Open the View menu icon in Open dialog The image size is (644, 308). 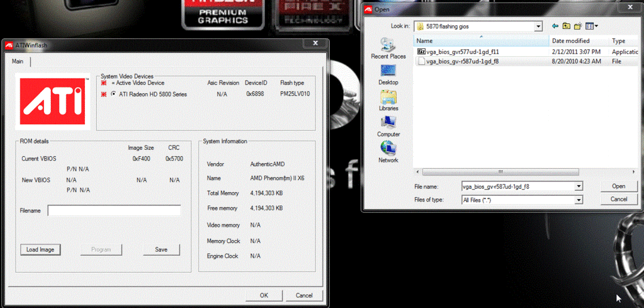tap(591, 26)
